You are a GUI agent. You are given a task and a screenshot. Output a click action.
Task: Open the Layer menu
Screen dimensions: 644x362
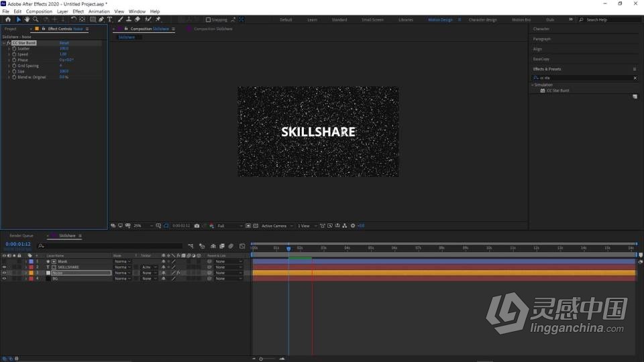click(62, 11)
